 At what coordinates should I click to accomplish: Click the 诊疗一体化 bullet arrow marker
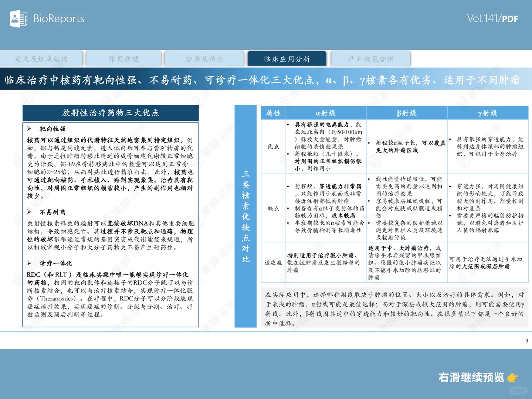click(29, 263)
